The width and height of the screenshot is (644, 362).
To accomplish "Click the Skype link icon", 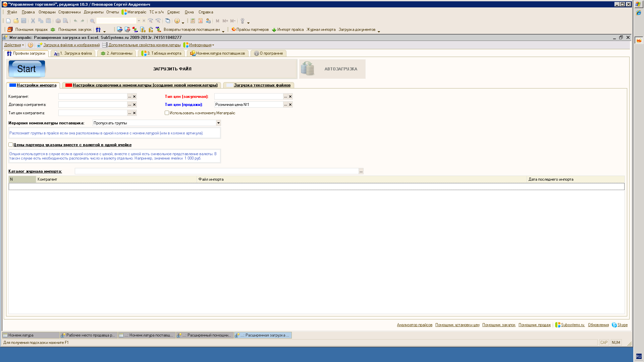I will [614, 325].
